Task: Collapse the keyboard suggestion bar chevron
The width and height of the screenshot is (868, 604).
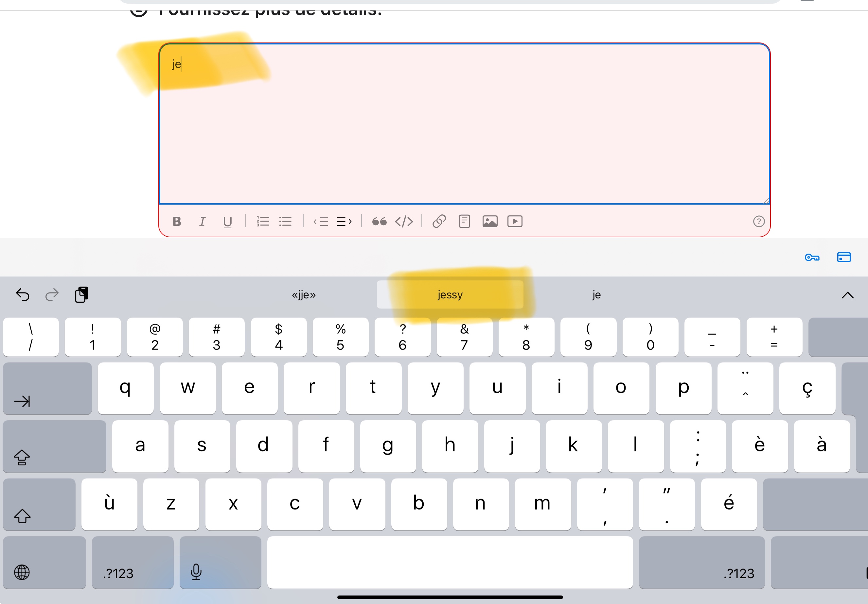Action: pos(848,295)
